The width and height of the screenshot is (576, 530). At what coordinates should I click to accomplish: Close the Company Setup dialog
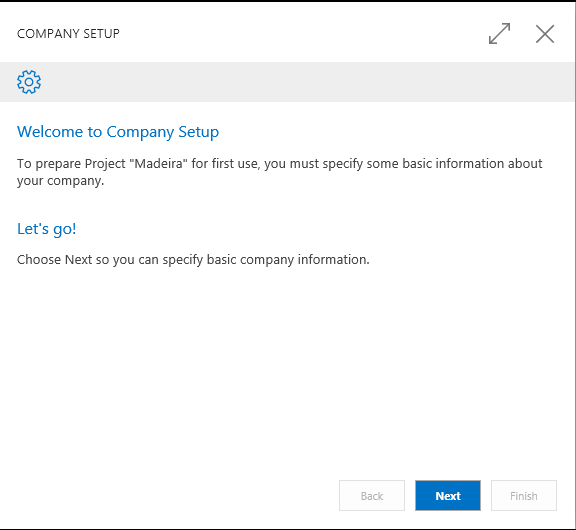pyautogui.click(x=545, y=34)
